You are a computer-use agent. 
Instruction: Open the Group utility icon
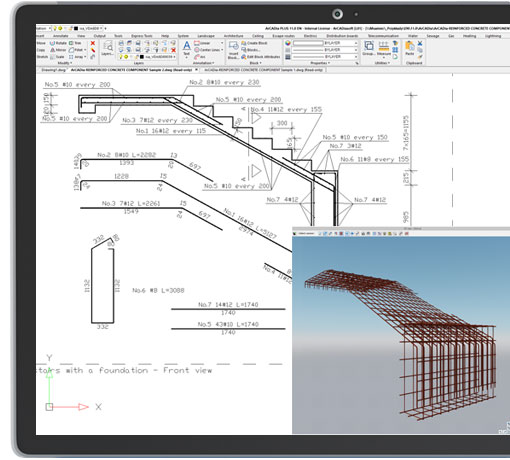368,48
